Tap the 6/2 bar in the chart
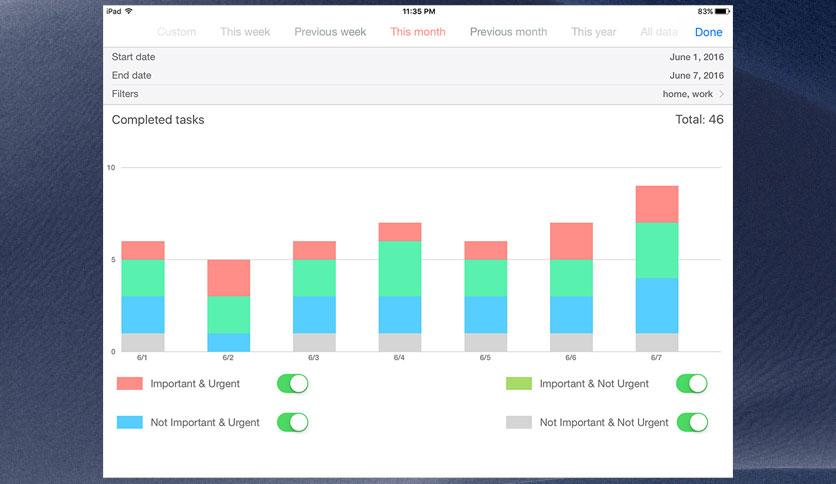 pos(229,305)
